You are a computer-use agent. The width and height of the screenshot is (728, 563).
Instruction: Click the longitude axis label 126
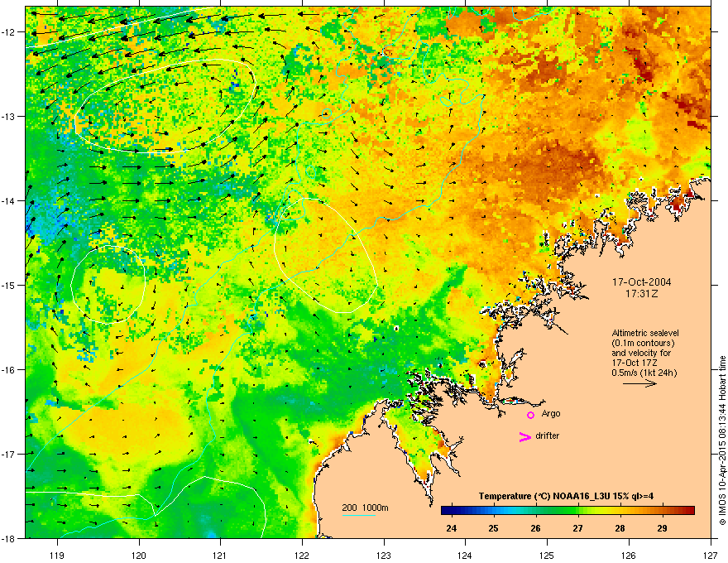[x=629, y=555]
